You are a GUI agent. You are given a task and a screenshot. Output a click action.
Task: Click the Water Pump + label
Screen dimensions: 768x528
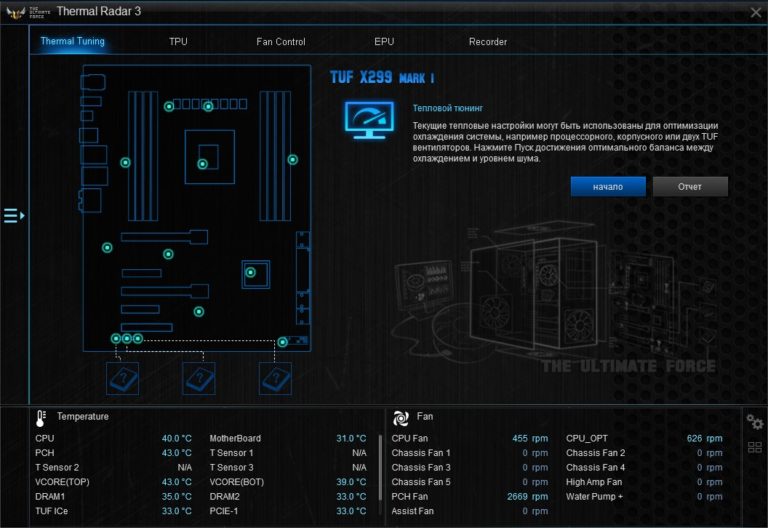(x=595, y=497)
